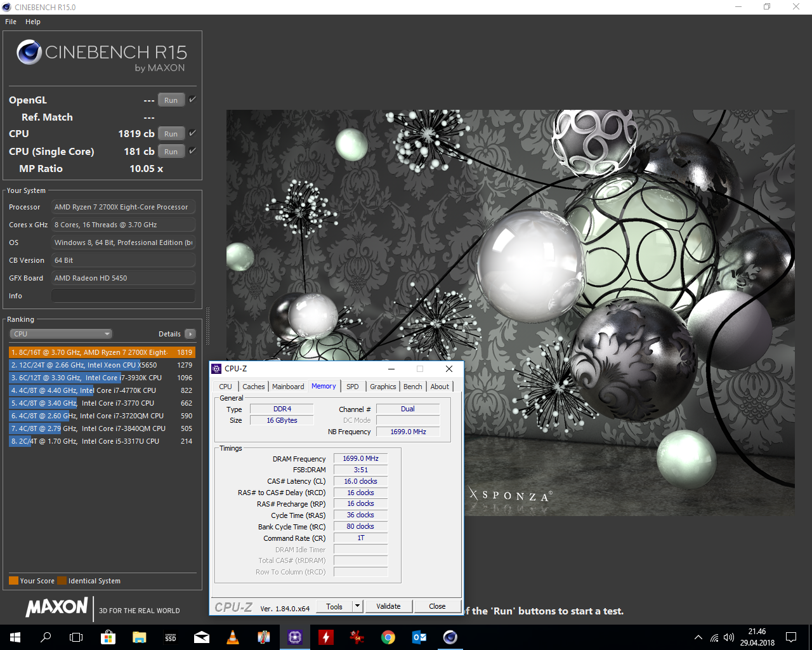Expand ranking Details with the arrow button
This screenshot has width=812, height=650.
tap(190, 334)
